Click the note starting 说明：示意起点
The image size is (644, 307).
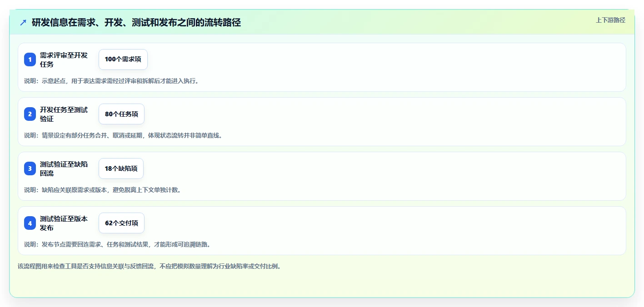tap(111, 81)
